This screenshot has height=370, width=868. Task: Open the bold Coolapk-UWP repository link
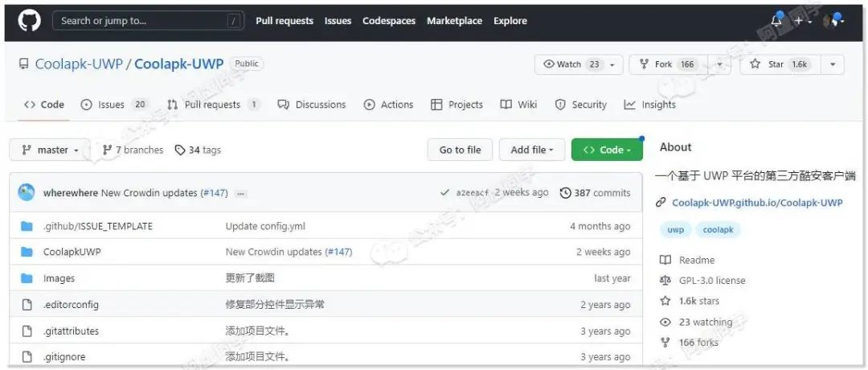178,64
